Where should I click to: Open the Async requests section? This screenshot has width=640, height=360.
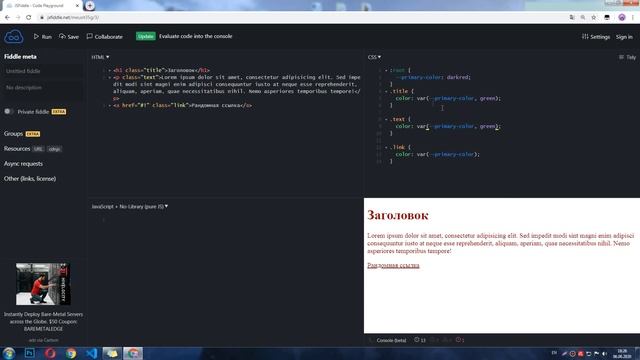pyautogui.click(x=23, y=164)
